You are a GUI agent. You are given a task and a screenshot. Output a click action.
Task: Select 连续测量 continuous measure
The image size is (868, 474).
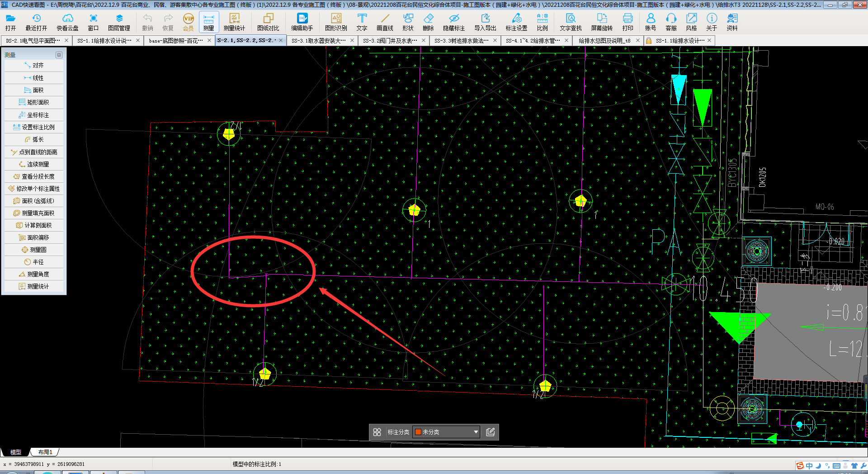click(x=34, y=164)
